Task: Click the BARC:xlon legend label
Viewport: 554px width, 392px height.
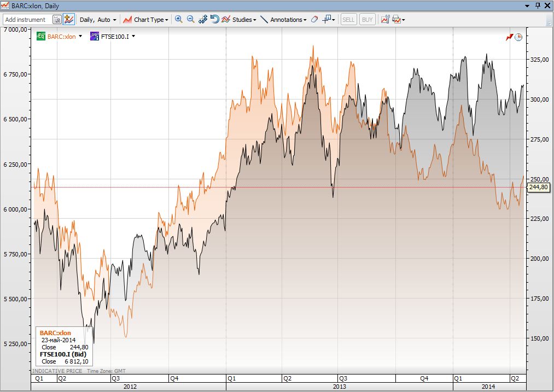Action: pyautogui.click(x=61, y=37)
